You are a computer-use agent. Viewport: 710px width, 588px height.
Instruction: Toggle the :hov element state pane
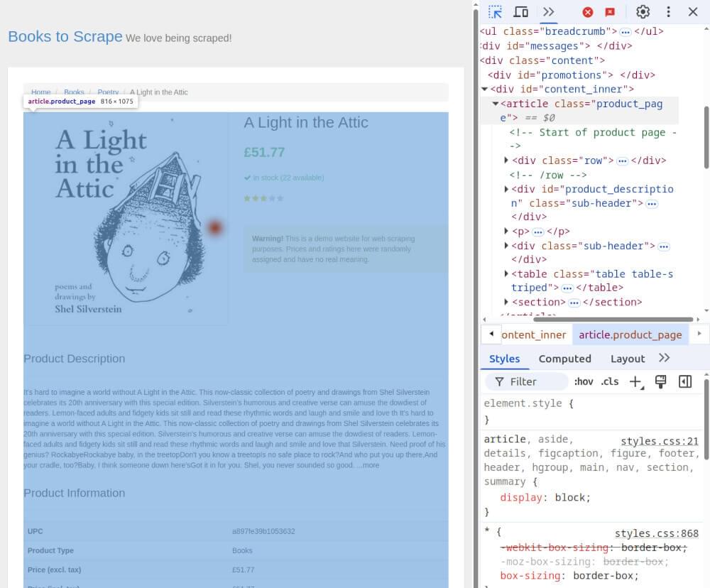[x=583, y=381]
